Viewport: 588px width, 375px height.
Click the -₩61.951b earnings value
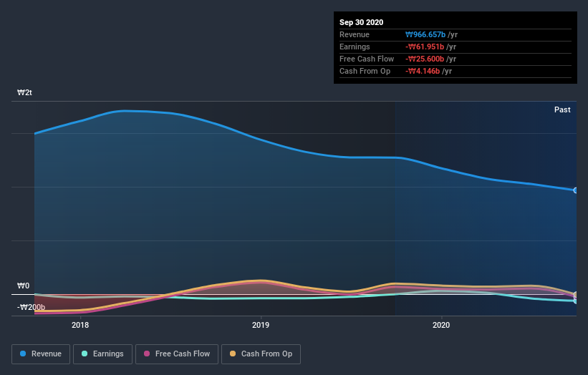(x=425, y=47)
